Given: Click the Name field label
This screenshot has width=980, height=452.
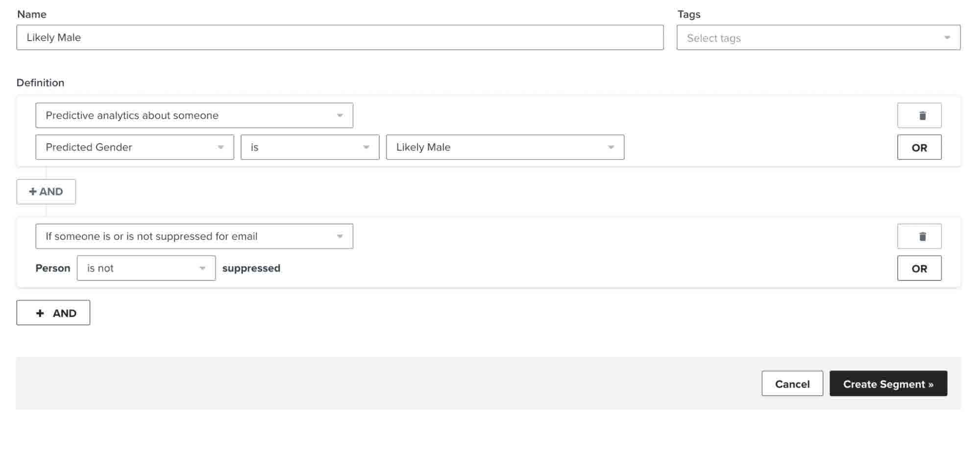Looking at the screenshot, I should tap(31, 14).
